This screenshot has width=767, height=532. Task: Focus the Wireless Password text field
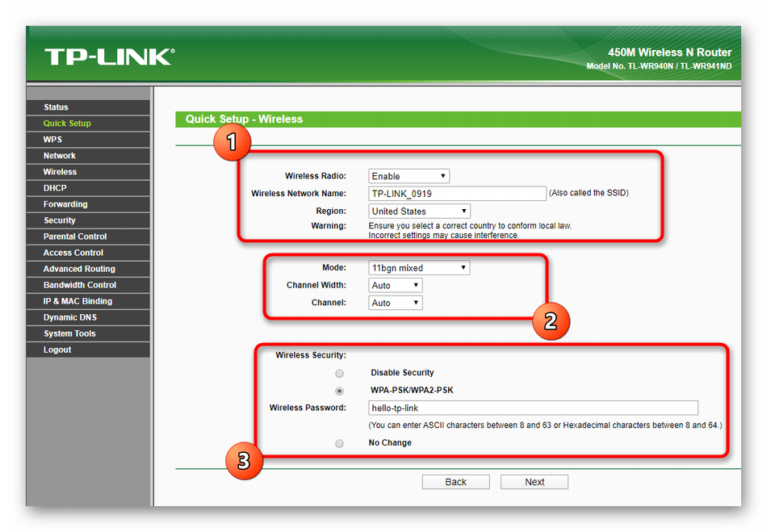coord(533,408)
